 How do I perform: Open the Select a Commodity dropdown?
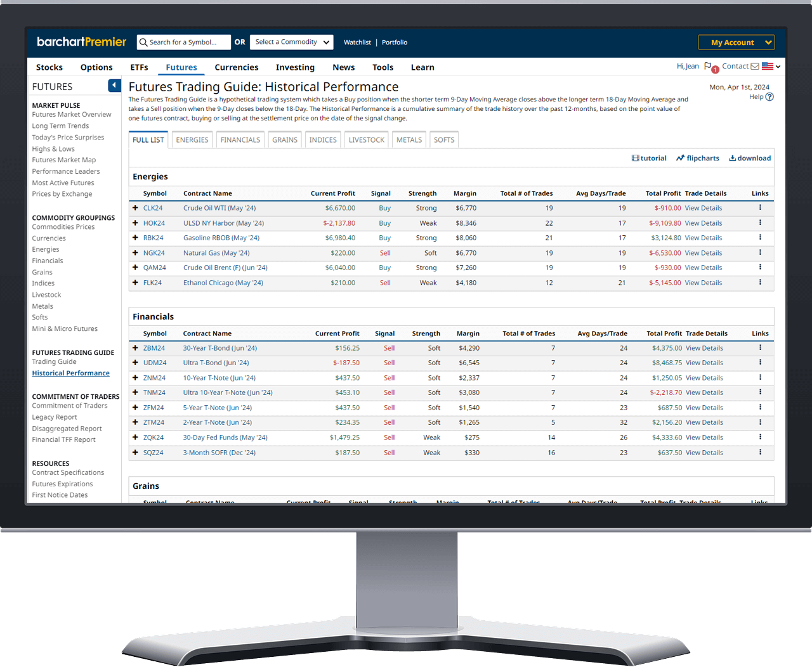click(292, 42)
